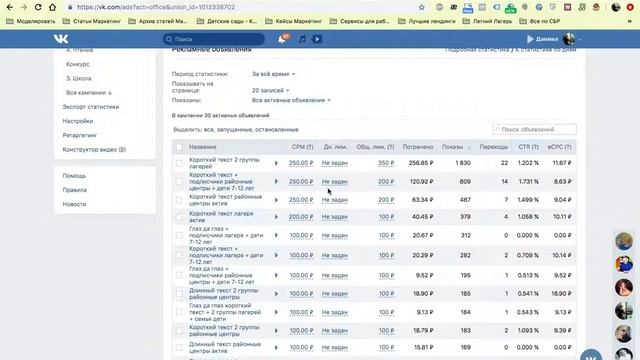Open the 'За всё время' period dropdown
This screenshot has height=360, width=640.
tap(273, 74)
